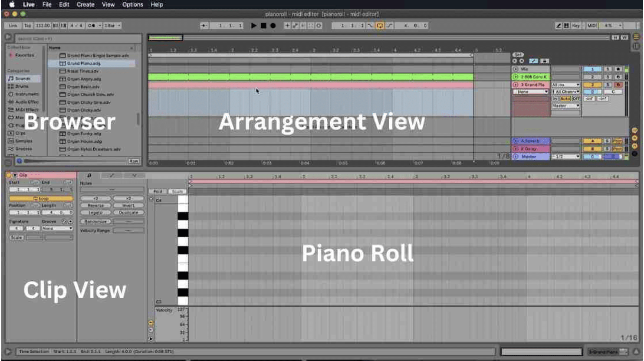
Task: Open the View menu
Action: (108, 4)
